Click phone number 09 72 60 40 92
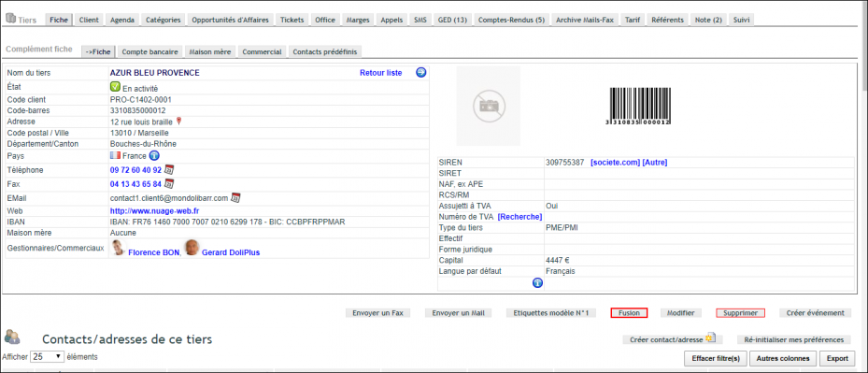Image resolution: width=868 pixels, height=373 pixels. point(135,170)
